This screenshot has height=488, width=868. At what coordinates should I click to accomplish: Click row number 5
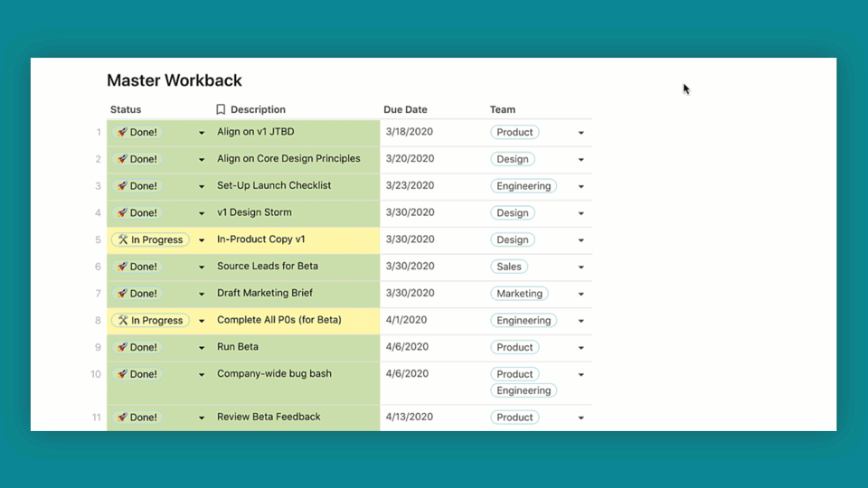coord(98,240)
